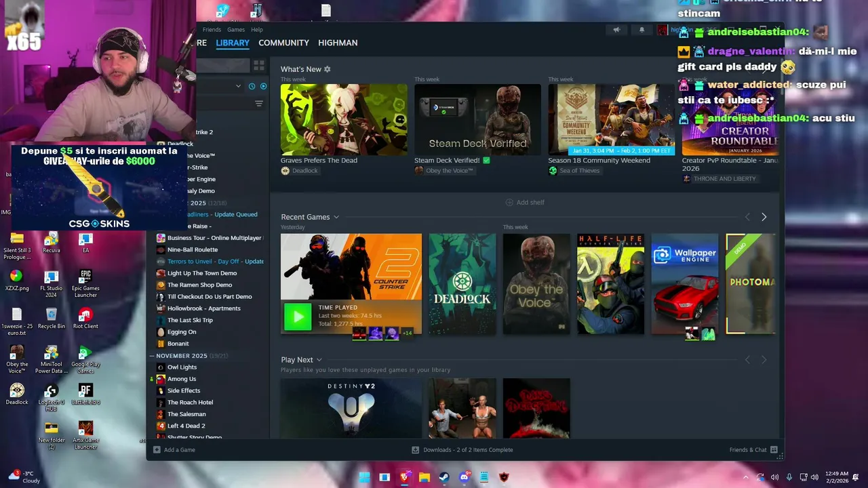Click Counter-Strike 2 green play button
The image size is (868, 488).
point(298,317)
